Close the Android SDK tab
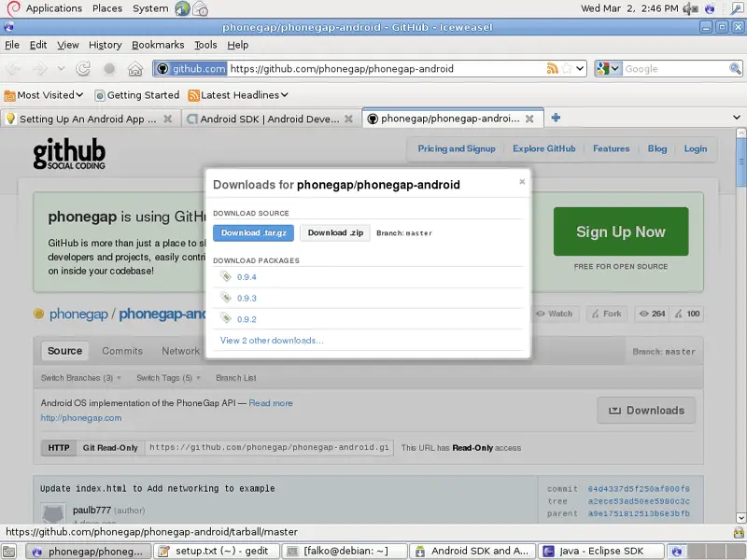This screenshot has height=560, width=747. (348, 119)
